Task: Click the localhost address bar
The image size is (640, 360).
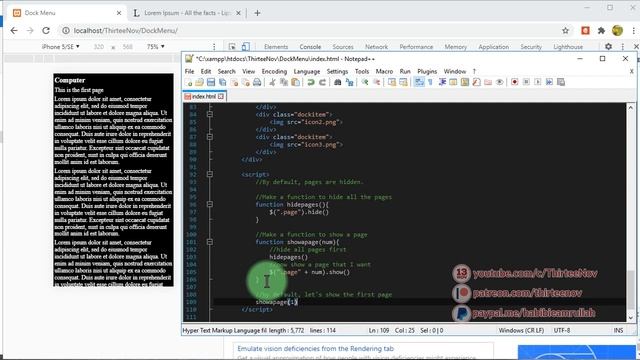Action: 310,31
